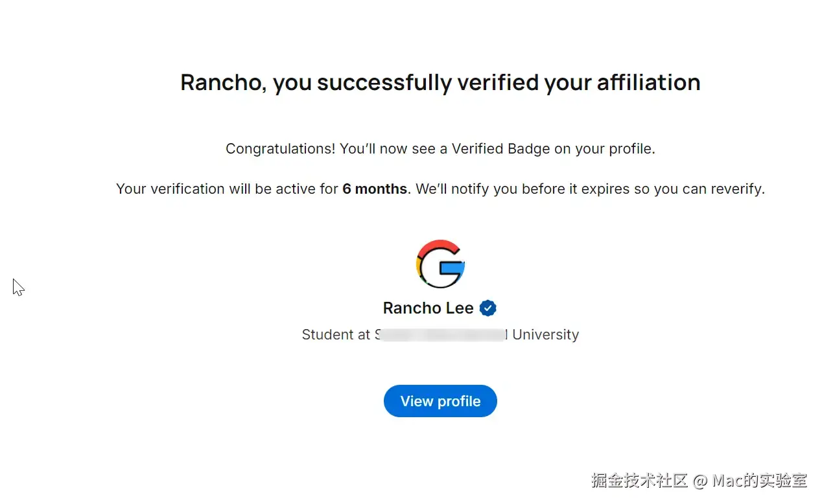Click the word "University" under the name

pyautogui.click(x=545, y=335)
